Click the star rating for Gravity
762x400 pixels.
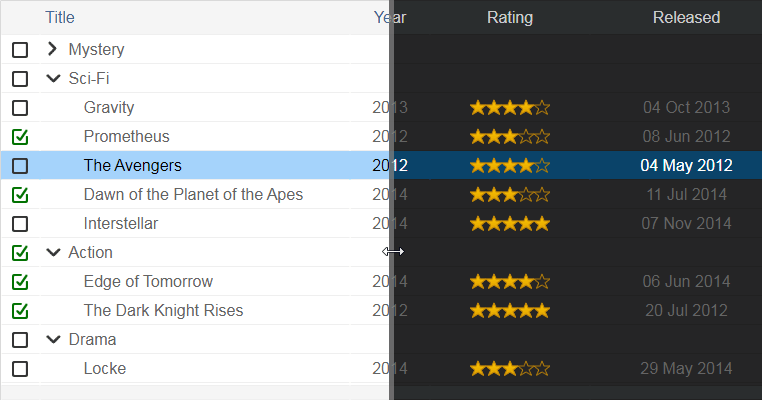pyautogui.click(x=510, y=107)
